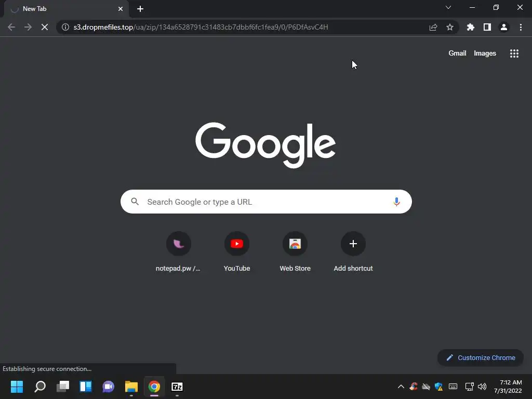The height and width of the screenshot is (399, 532).
Task: Open a new tab with plus
Action: [140, 9]
